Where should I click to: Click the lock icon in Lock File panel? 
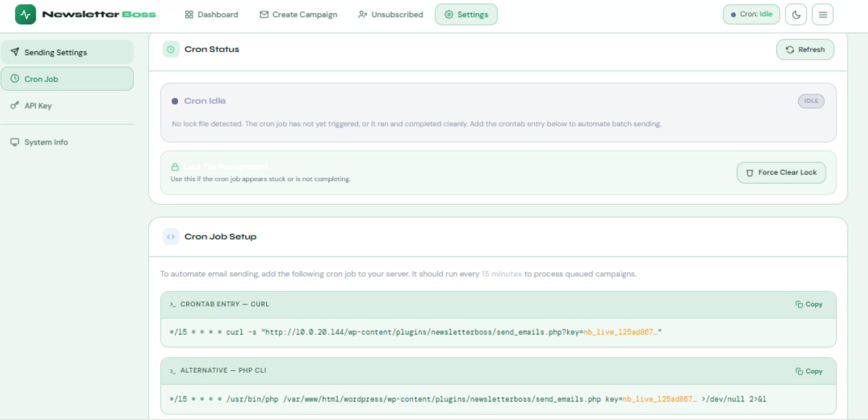pos(175,167)
